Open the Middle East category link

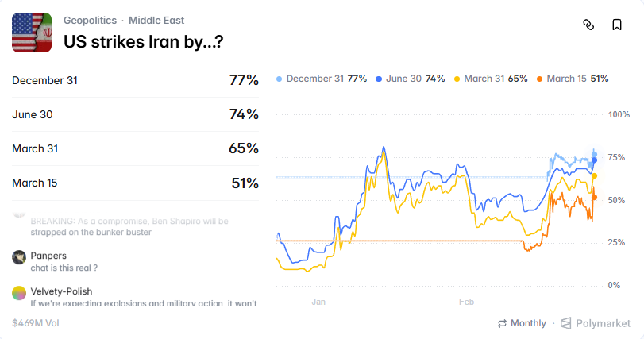(x=162, y=20)
